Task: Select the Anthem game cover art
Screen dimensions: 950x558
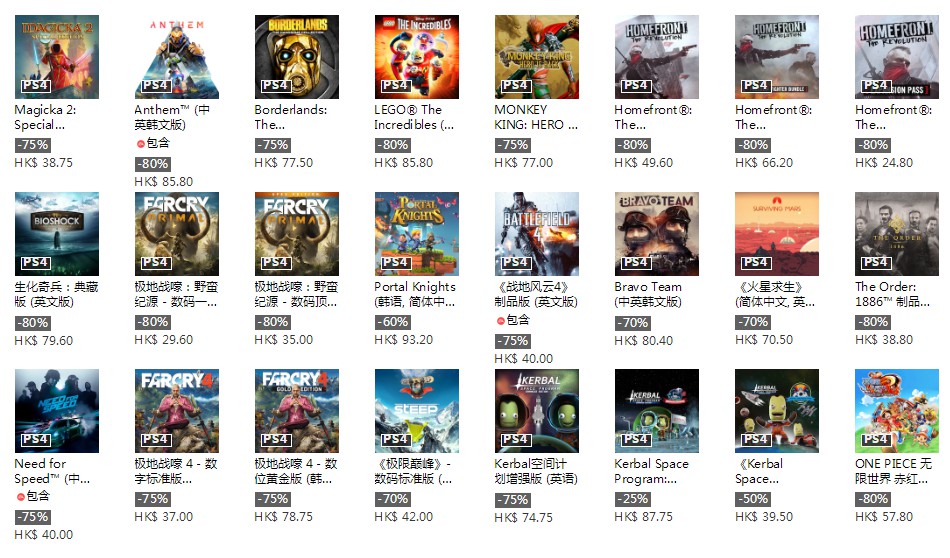Action: coord(176,57)
